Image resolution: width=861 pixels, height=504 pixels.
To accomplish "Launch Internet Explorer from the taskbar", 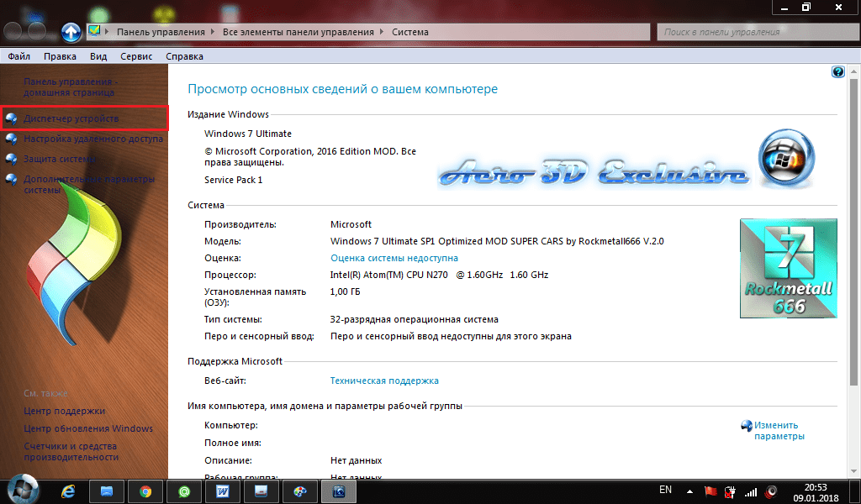I will [69, 491].
